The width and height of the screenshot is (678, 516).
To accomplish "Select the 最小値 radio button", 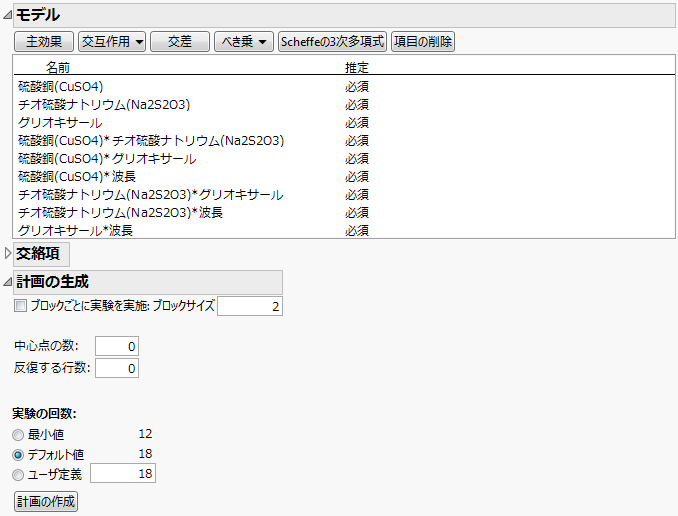I will pyautogui.click(x=19, y=434).
